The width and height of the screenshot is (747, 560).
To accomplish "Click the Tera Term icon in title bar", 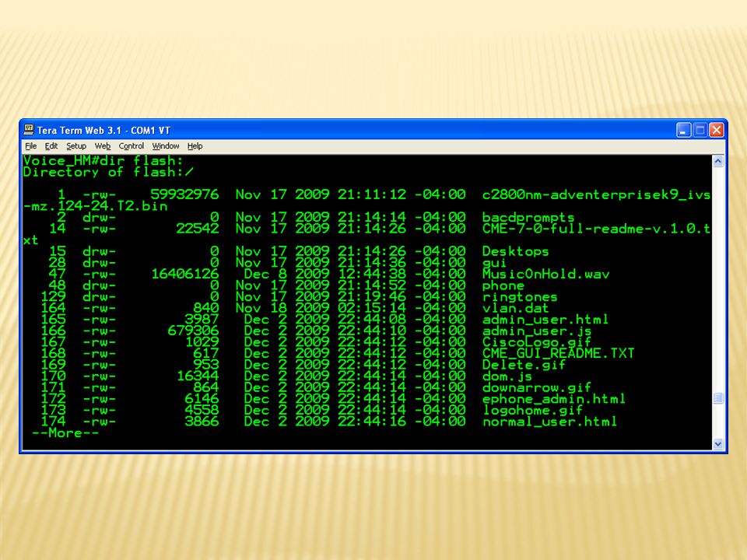I will click(29, 130).
